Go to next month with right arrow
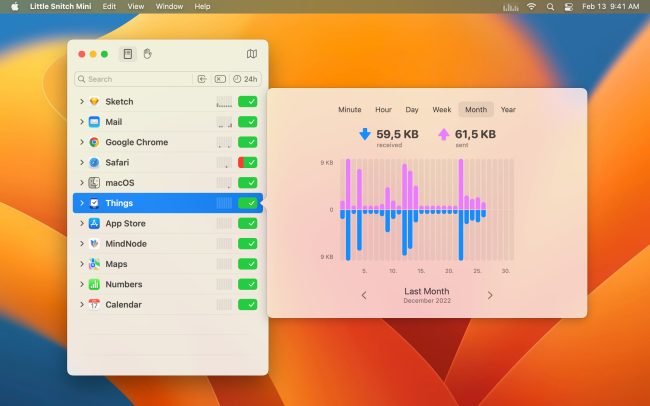650x406 pixels. (490, 295)
